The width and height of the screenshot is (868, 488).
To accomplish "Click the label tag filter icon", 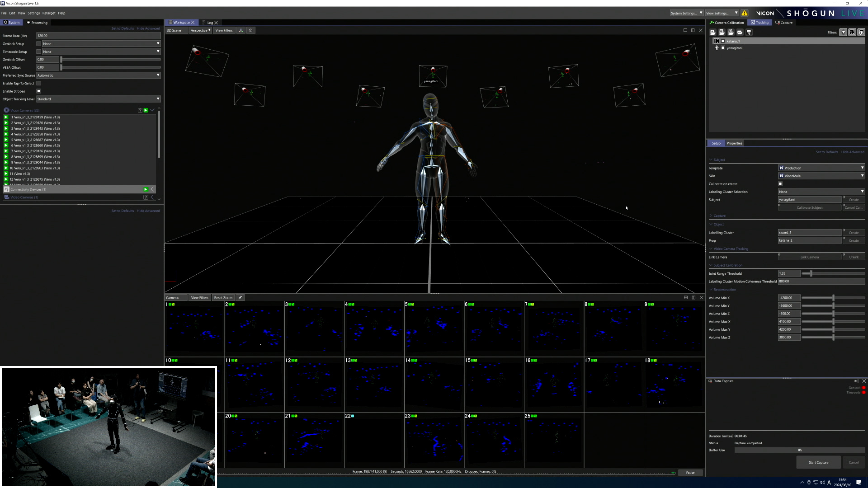I will (x=861, y=32).
